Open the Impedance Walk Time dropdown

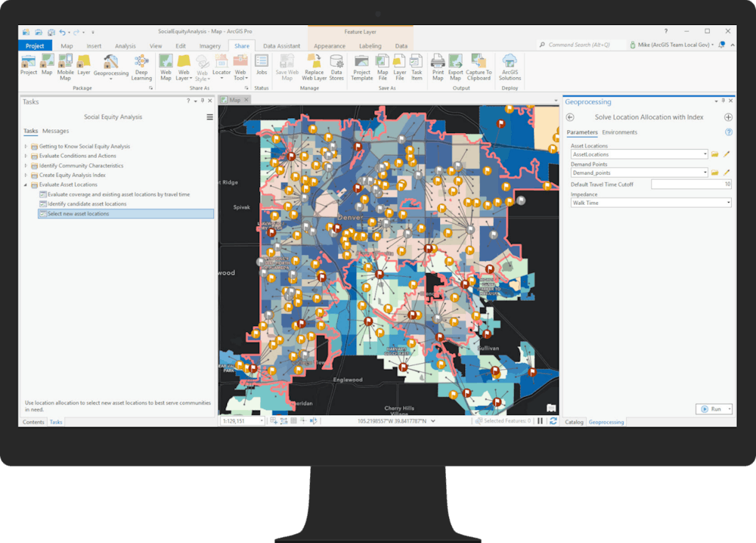(x=729, y=203)
